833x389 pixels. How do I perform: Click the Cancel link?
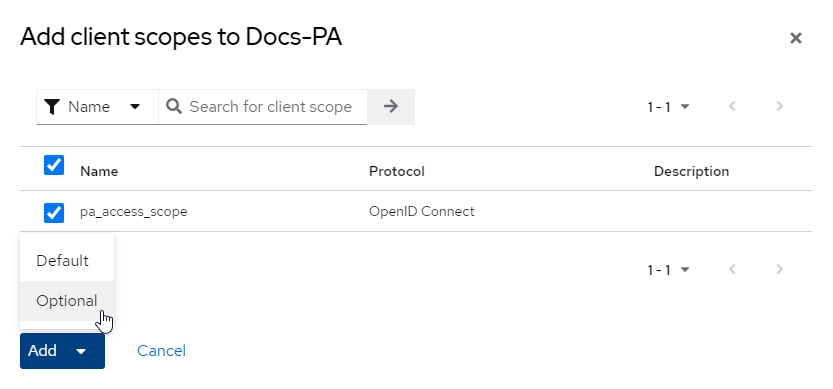[162, 351]
